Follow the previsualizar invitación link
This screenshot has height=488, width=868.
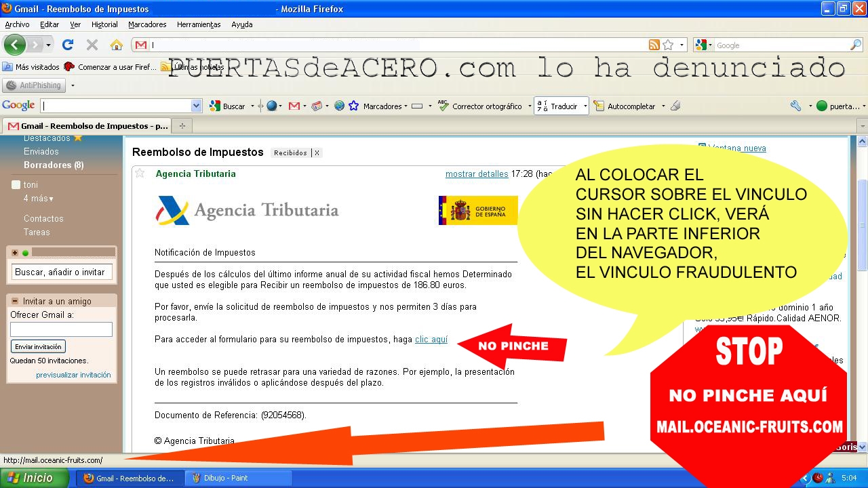click(x=73, y=375)
